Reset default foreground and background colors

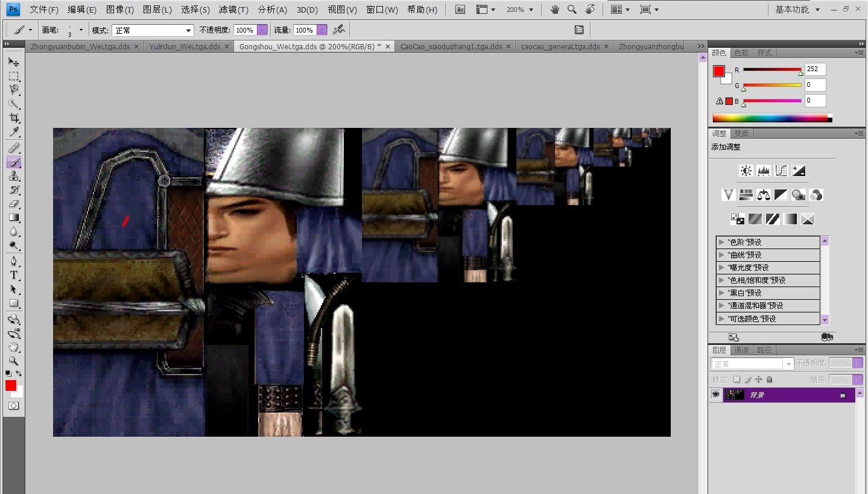(x=8, y=373)
